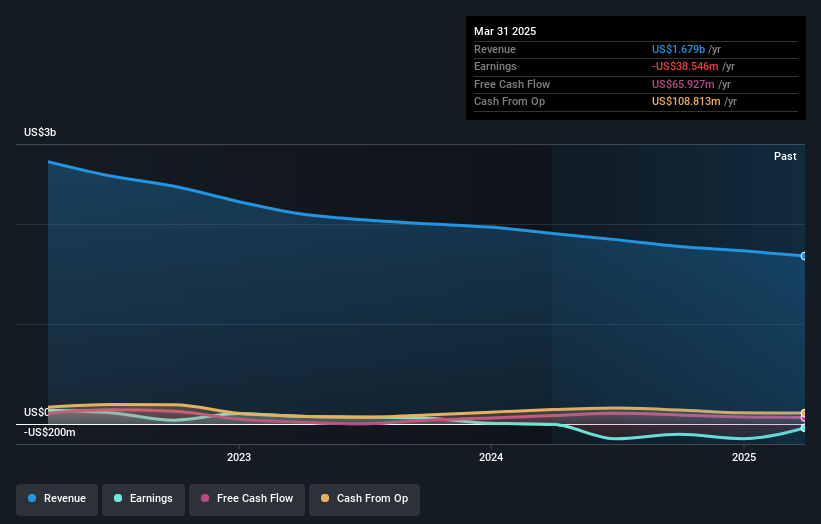Toggle the Revenue legend button
Screen dimensions: 821x524
pyautogui.click(x=57, y=499)
